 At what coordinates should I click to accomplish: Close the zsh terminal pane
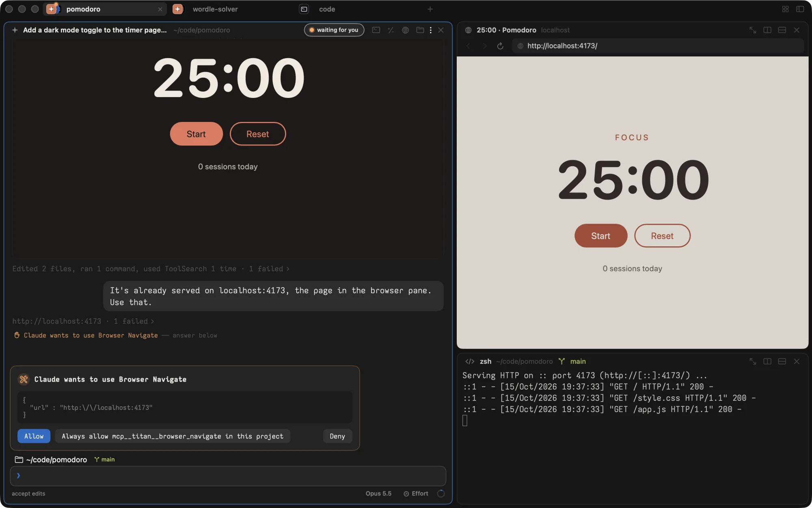coord(797,361)
